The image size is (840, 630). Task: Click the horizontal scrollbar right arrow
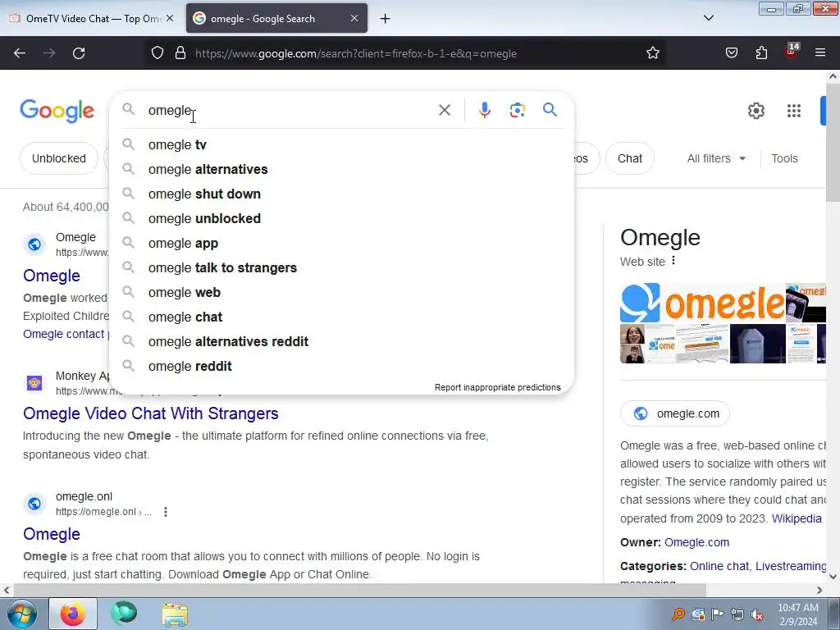point(819,590)
